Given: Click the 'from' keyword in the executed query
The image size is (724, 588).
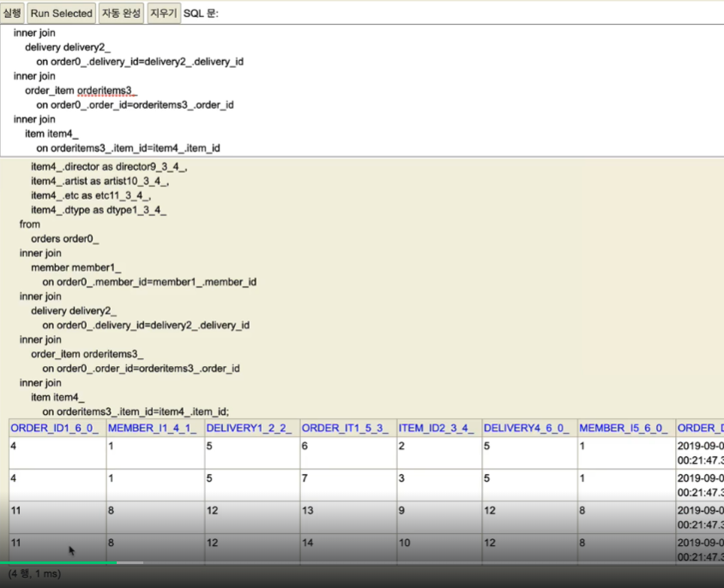Looking at the screenshot, I should 29,225.
